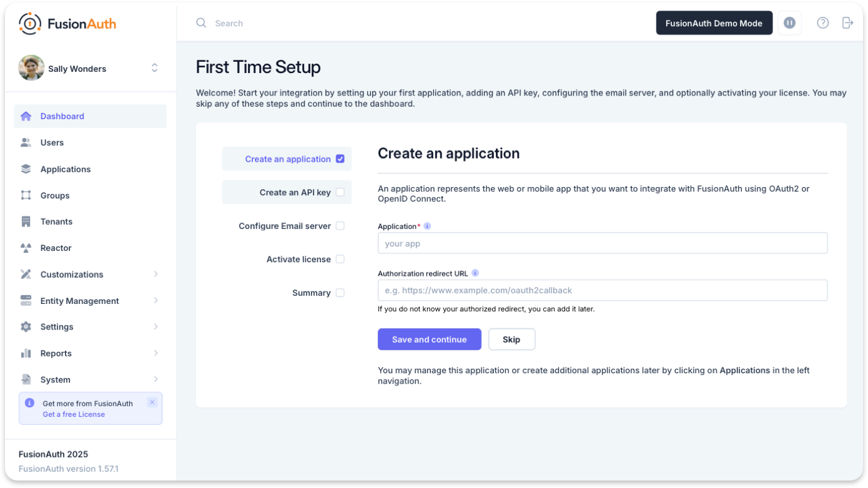Screen dimensions: 868x488
Task: Click the Entity Management server icon
Action: click(x=26, y=301)
